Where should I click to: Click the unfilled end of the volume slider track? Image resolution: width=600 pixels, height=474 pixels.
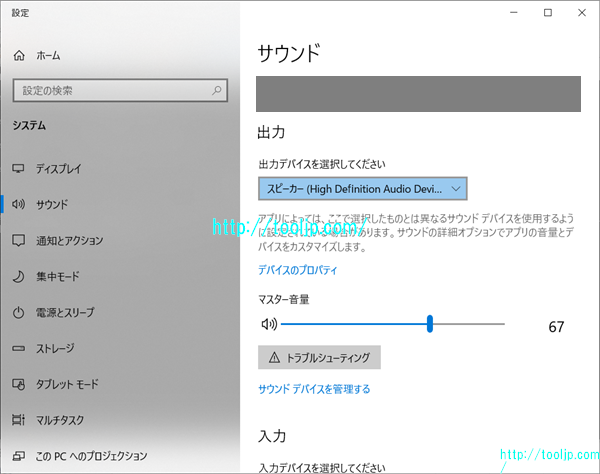(x=469, y=324)
